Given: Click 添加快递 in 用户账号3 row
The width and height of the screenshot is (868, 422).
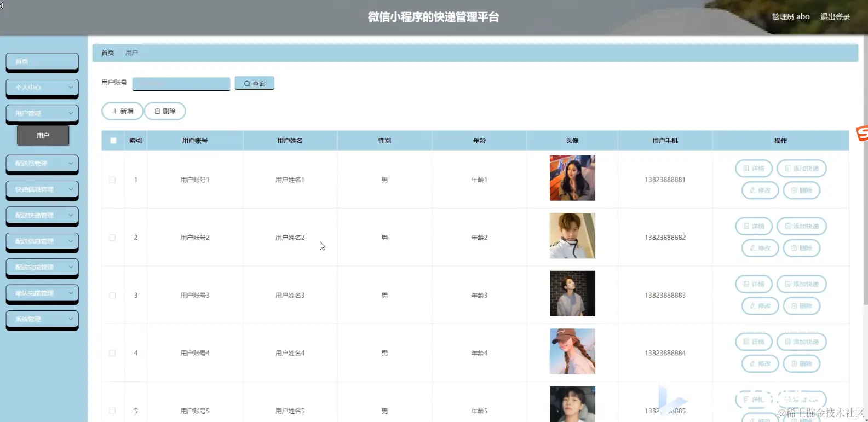Looking at the screenshot, I should (802, 284).
